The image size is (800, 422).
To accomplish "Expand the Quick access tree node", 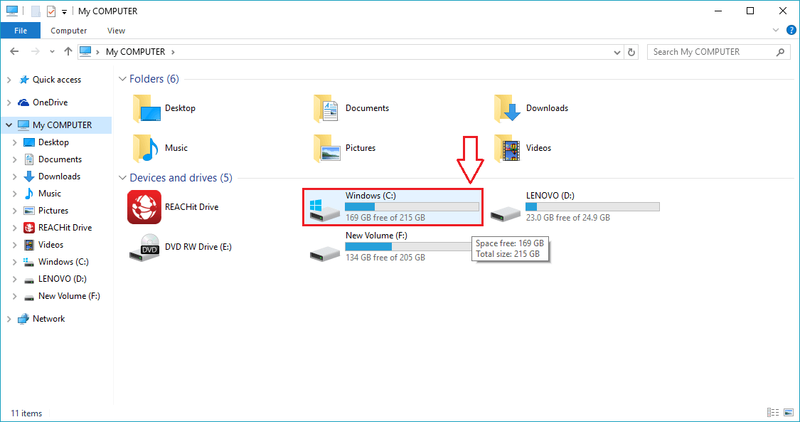I will tap(9, 80).
